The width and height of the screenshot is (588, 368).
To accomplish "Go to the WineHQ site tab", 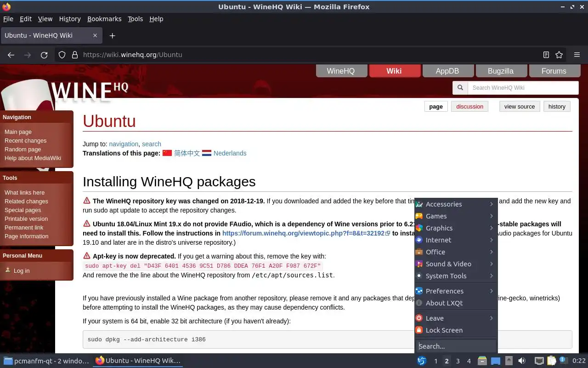I will tap(341, 71).
